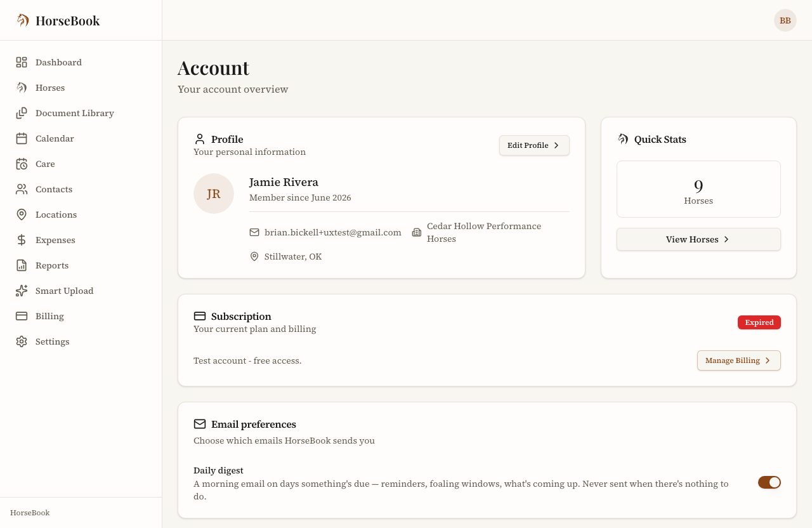
Task: Click the Stillwater, OK location text
Action: coord(293,256)
